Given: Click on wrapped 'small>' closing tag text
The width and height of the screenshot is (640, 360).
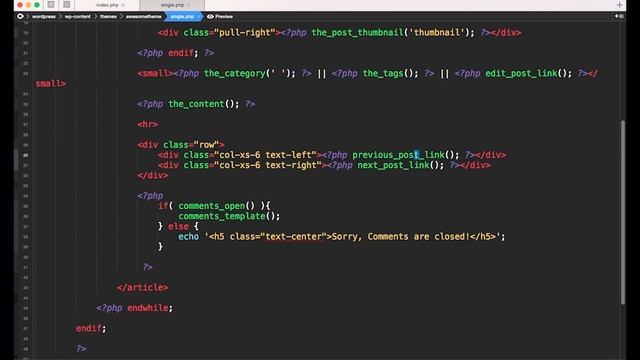Looking at the screenshot, I should 51,83.
